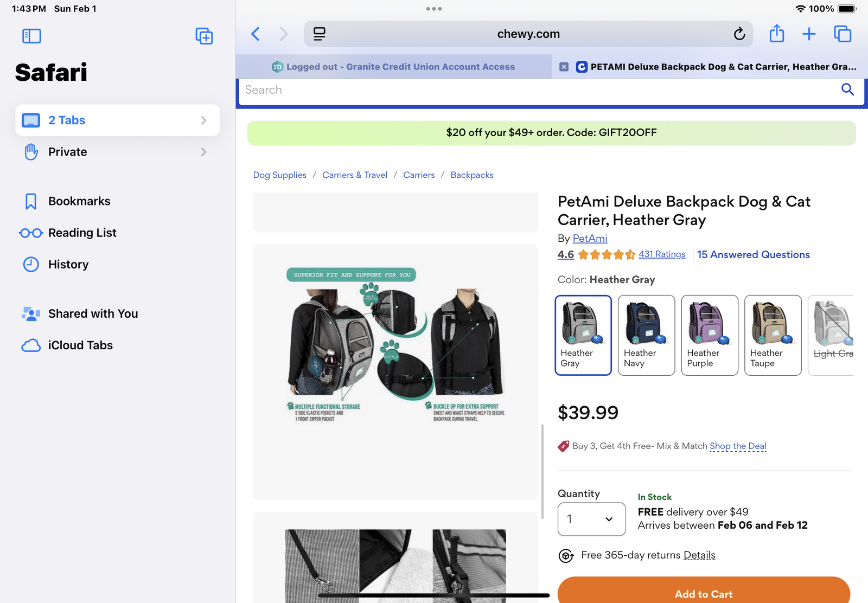Open the Share sheet
Screen dimensions: 868x603
click(x=777, y=34)
